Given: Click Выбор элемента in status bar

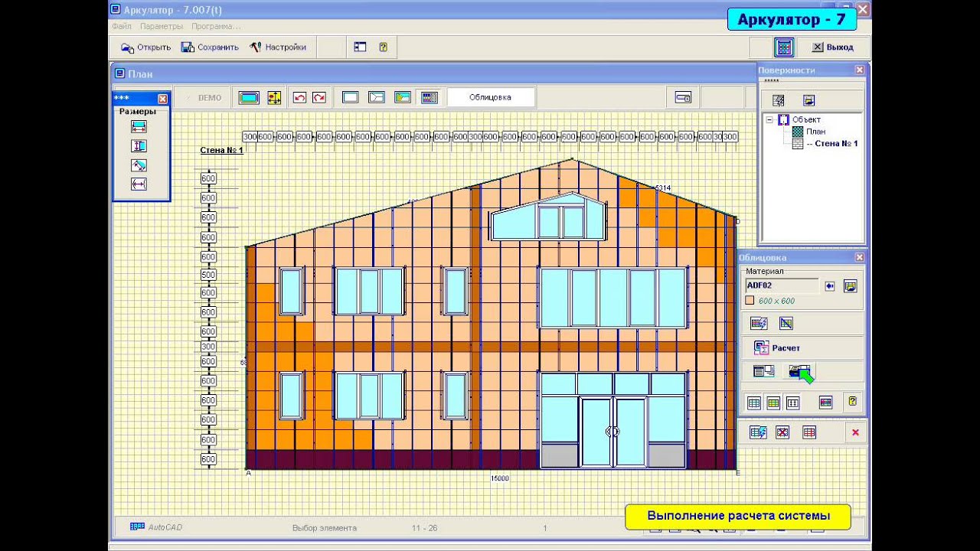Looking at the screenshot, I should [325, 528].
